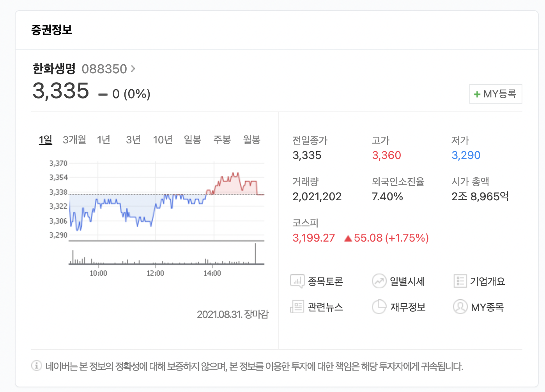Click the 전일종가 label
This screenshot has height=392, width=545.
point(310,140)
